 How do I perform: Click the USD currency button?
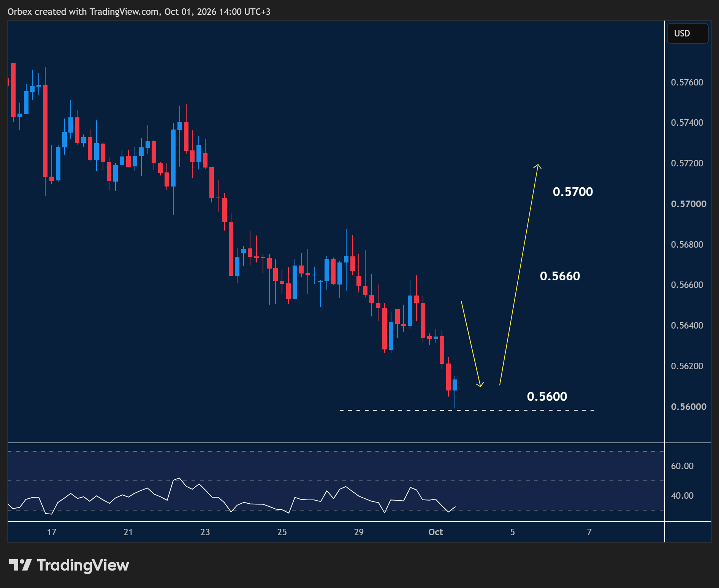point(687,33)
